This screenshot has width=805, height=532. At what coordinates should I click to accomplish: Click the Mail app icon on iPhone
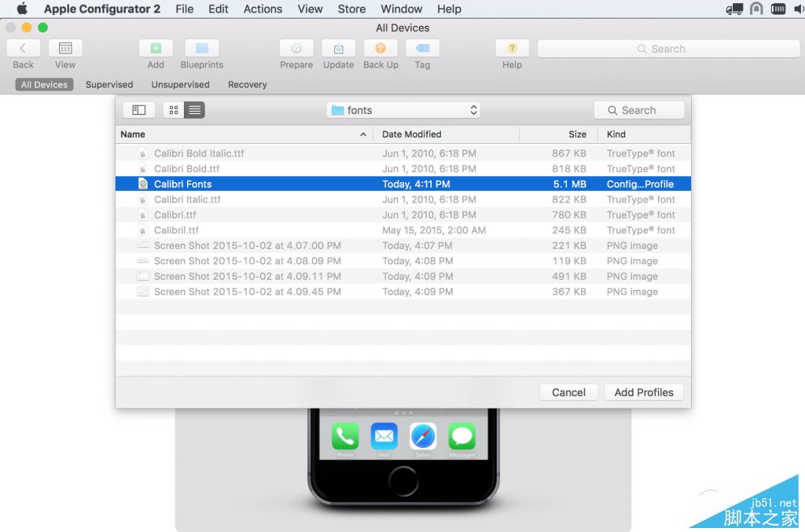coord(384,436)
